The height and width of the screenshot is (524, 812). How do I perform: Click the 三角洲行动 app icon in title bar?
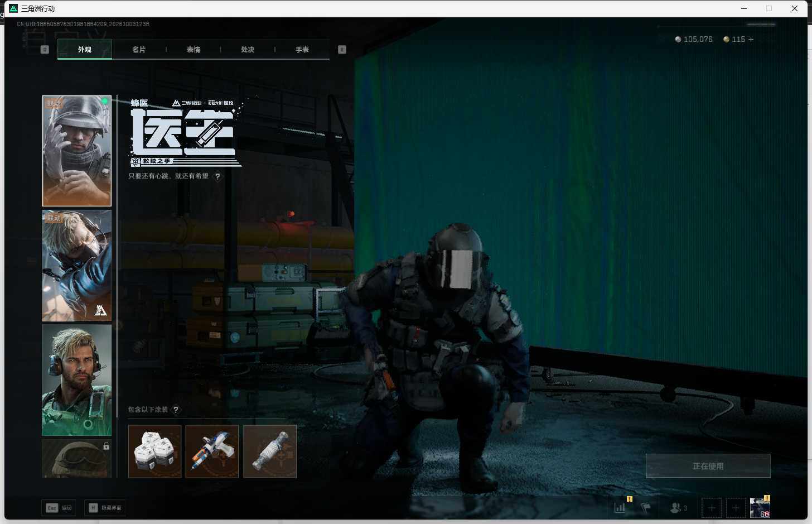click(x=13, y=8)
